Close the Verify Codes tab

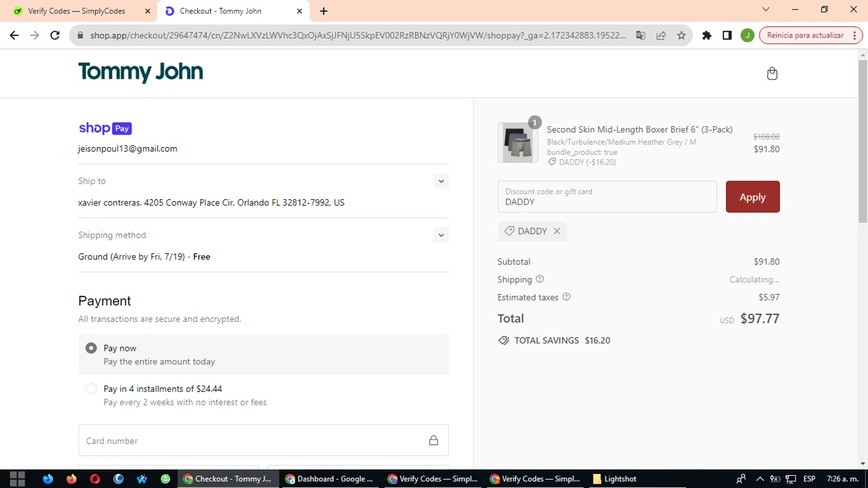(148, 11)
